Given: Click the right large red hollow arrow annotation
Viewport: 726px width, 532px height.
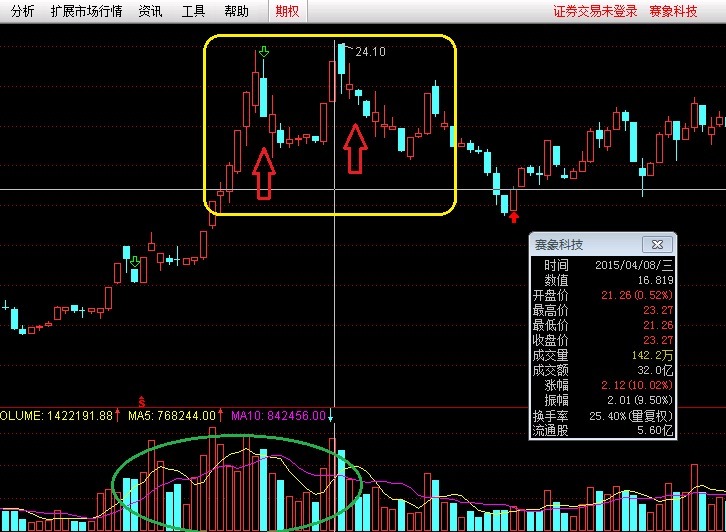Looking at the screenshot, I should (x=355, y=149).
